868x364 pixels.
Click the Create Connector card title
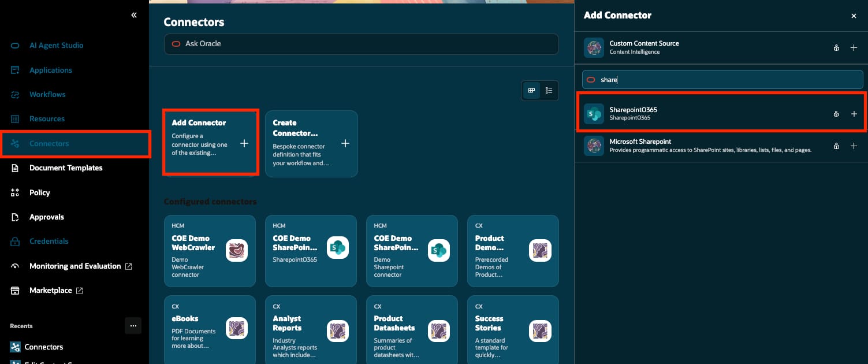pyautogui.click(x=295, y=128)
